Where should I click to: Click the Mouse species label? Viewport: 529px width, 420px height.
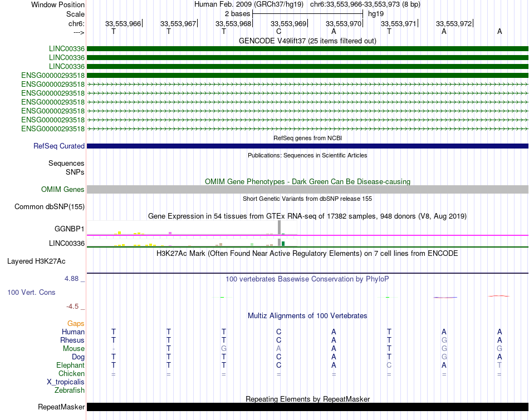(x=74, y=349)
